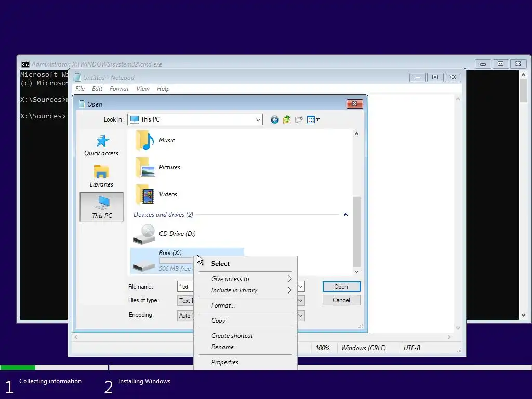
Task: Select the CD Drive (D:) icon
Action: (x=144, y=234)
